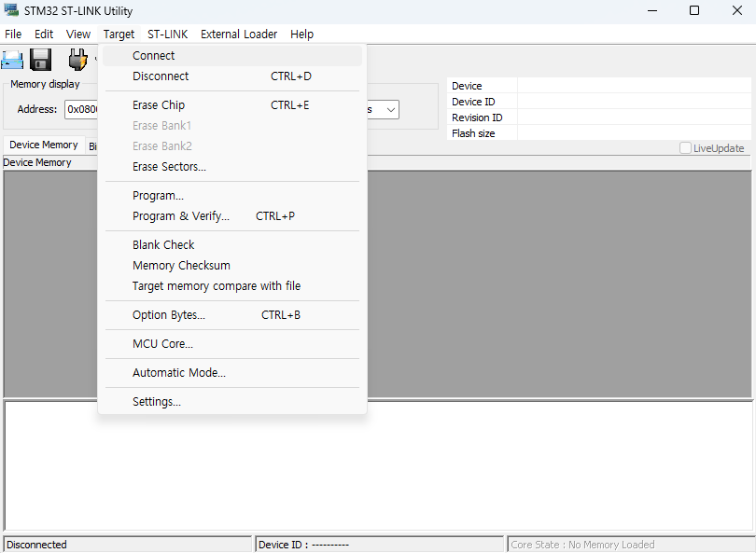The height and width of the screenshot is (553, 756).
Task: Maximize the ST-LINK Utility window
Action: (694, 10)
